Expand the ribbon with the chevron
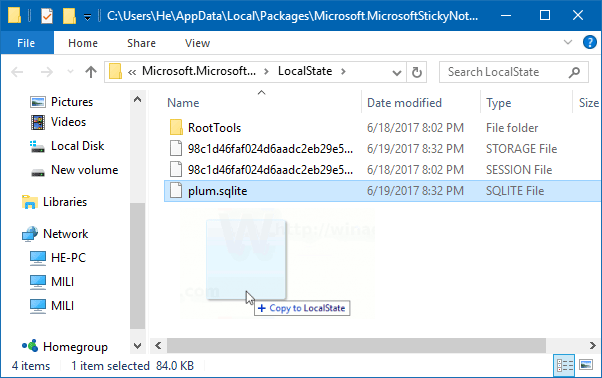Viewport: 602px width, 378px height. pyautogui.click(x=568, y=42)
